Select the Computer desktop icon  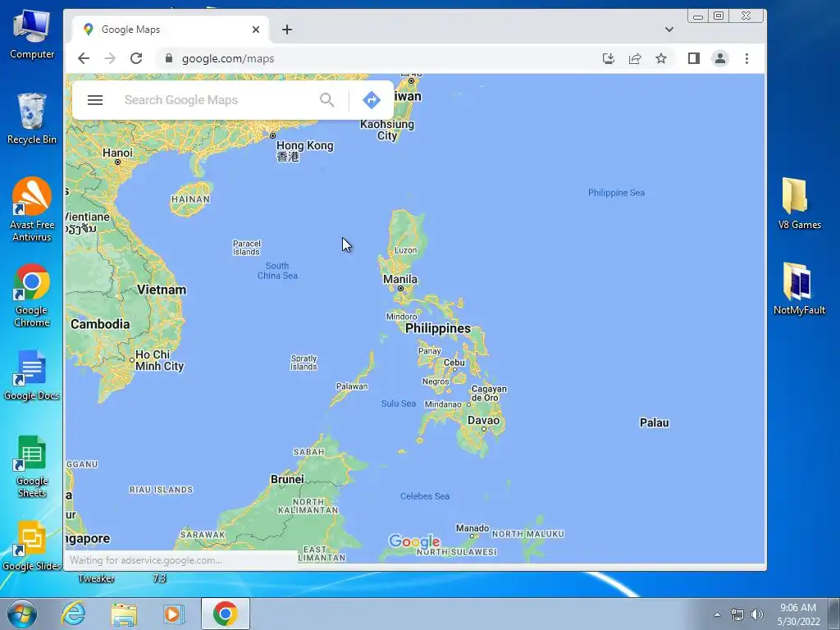[x=32, y=34]
